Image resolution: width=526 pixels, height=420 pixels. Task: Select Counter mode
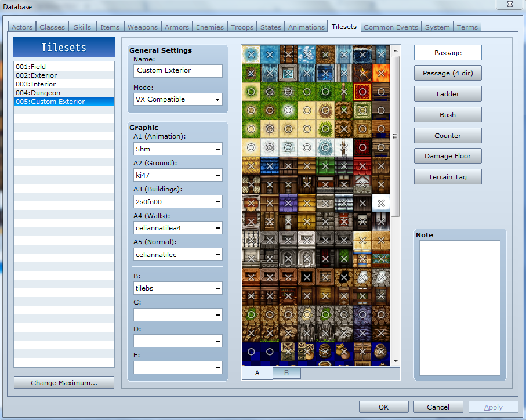tap(448, 136)
